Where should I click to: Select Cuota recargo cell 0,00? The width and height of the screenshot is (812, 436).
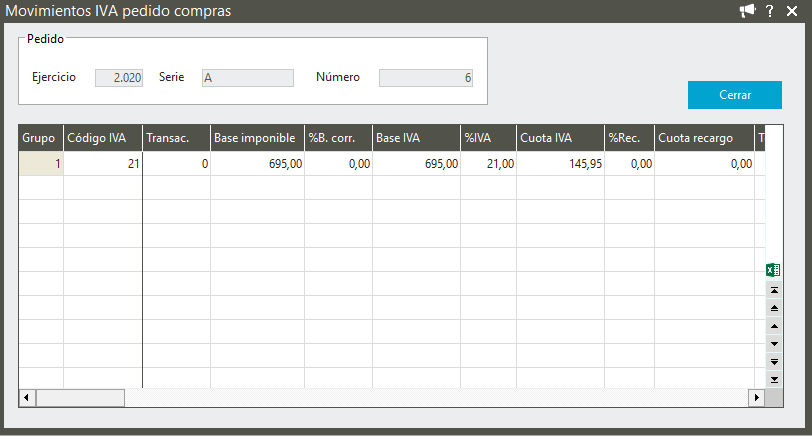(704, 164)
